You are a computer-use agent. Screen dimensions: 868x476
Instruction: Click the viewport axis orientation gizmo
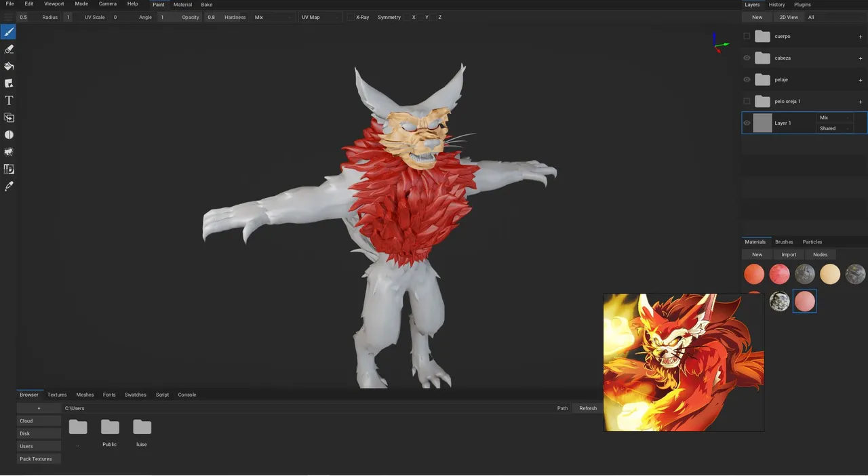pyautogui.click(x=720, y=44)
